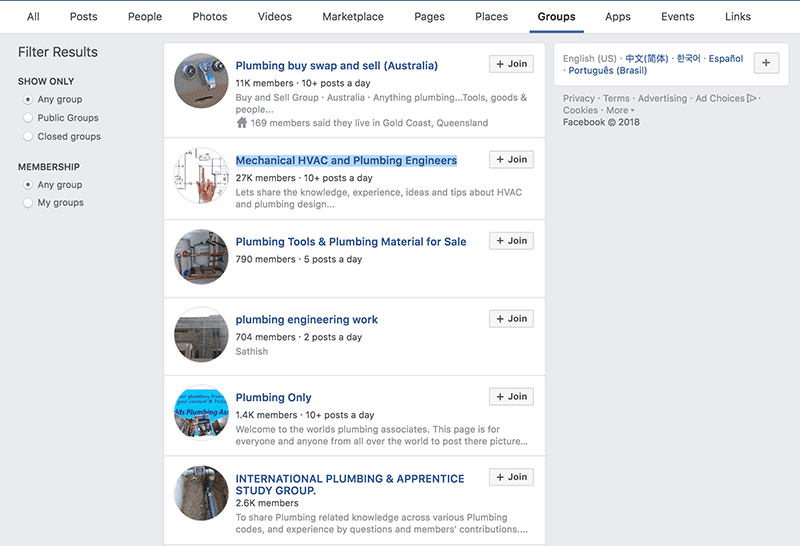Open the Plumbing Only group avatar
Screen dimensions: 800x546
202,412
